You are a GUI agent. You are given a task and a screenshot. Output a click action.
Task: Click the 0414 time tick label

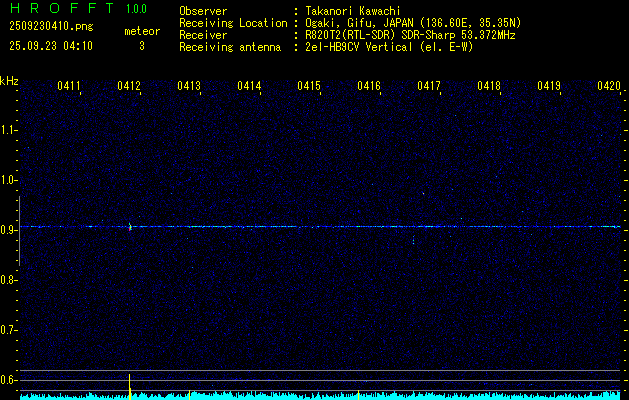(249, 86)
